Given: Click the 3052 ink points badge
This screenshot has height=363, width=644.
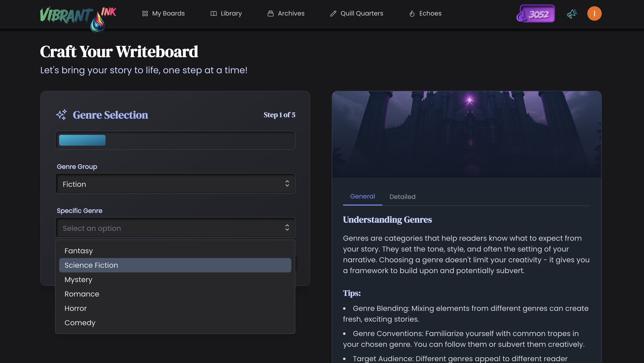Looking at the screenshot, I should click(x=536, y=14).
